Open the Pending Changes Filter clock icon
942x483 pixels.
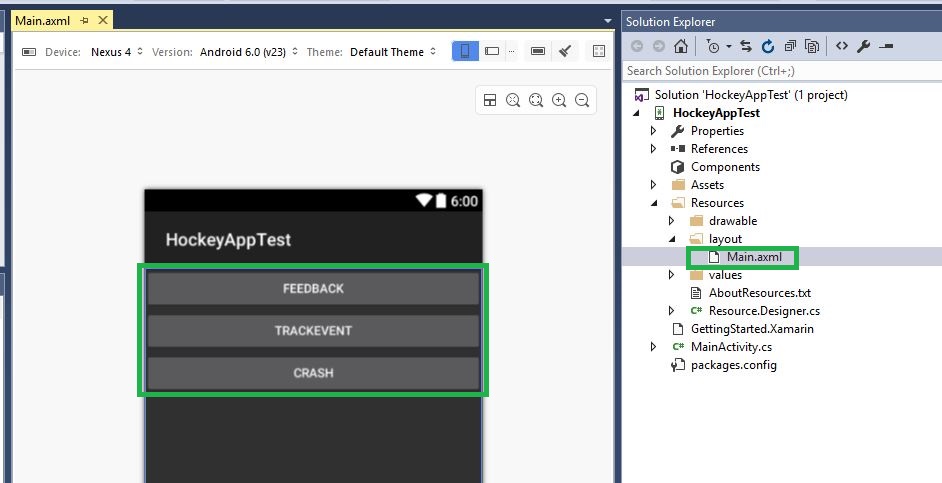[x=713, y=46]
